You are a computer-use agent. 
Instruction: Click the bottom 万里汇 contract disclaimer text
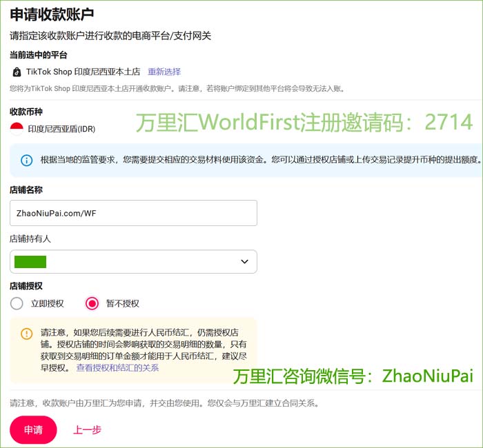coord(164,403)
